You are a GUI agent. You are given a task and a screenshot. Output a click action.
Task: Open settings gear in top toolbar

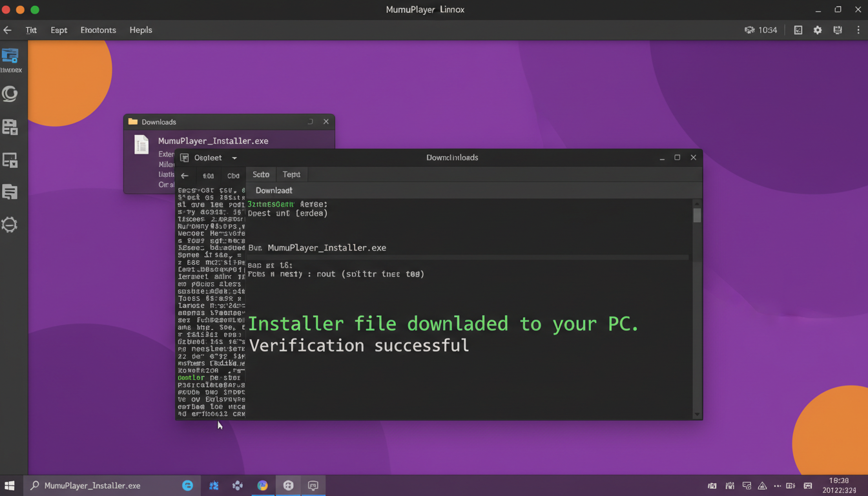point(818,30)
